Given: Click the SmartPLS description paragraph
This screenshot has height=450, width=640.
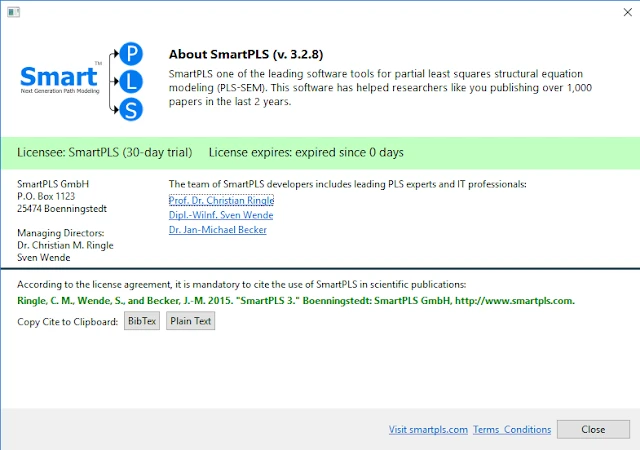Looking at the screenshot, I should (x=380, y=88).
